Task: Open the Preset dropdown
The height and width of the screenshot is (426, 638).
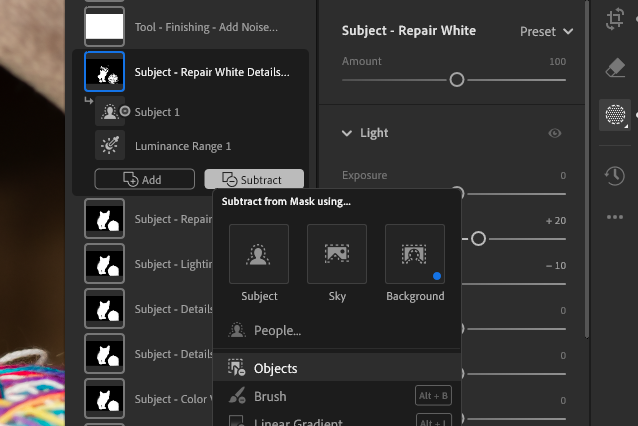Action: pos(547,31)
